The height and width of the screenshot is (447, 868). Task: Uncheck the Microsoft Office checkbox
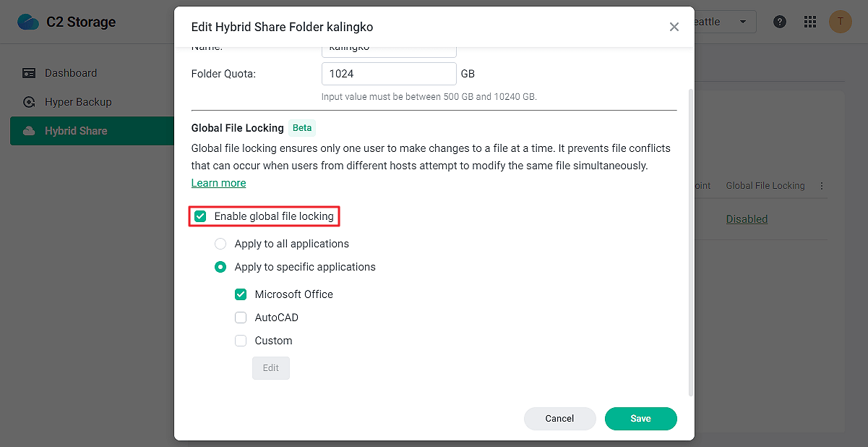coord(241,294)
